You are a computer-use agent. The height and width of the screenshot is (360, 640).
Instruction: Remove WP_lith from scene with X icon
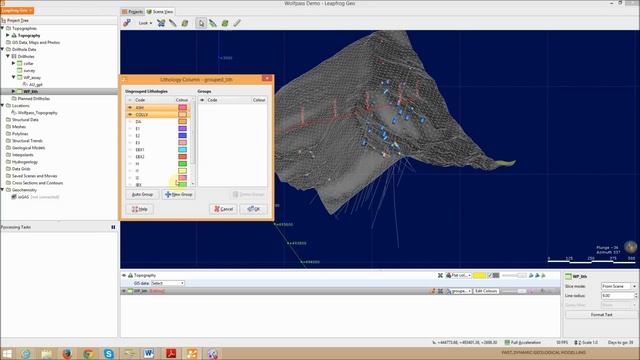(440, 291)
